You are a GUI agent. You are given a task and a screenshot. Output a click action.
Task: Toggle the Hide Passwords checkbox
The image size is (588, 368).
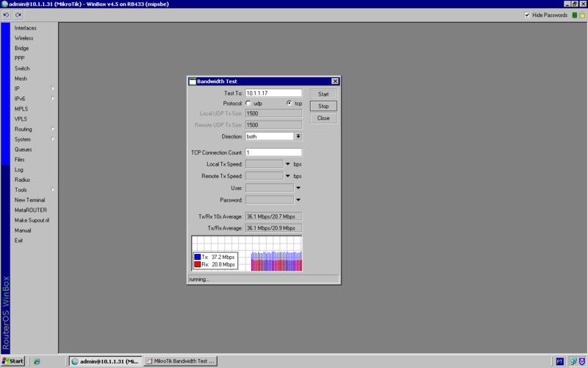point(527,15)
